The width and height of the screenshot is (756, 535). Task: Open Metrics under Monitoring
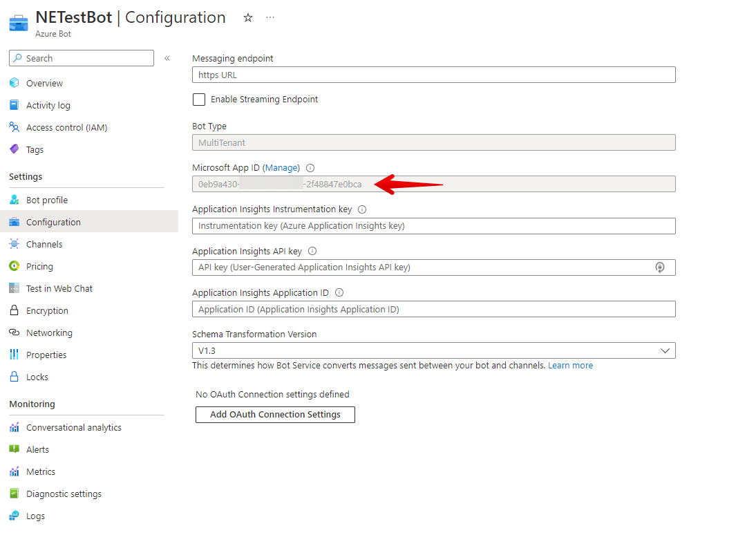[41, 472]
